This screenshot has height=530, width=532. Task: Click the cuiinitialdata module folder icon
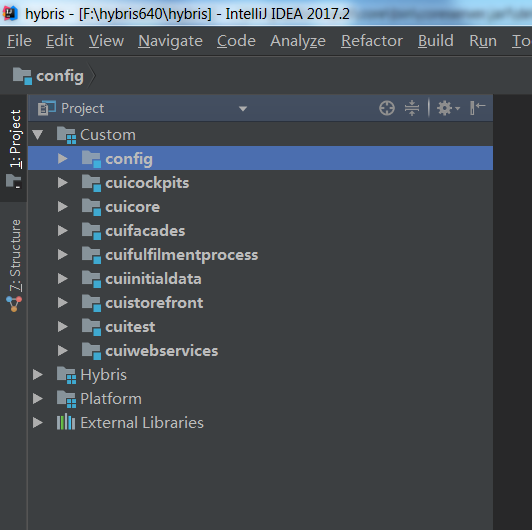91,279
